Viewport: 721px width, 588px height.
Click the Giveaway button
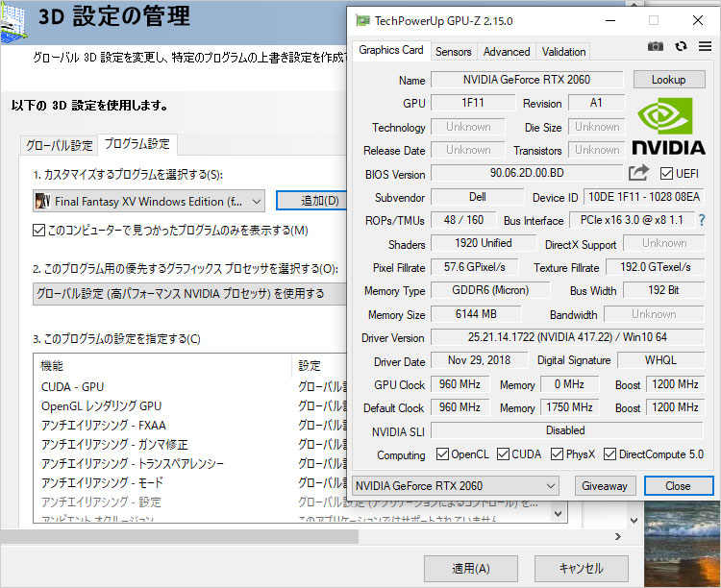click(x=605, y=486)
